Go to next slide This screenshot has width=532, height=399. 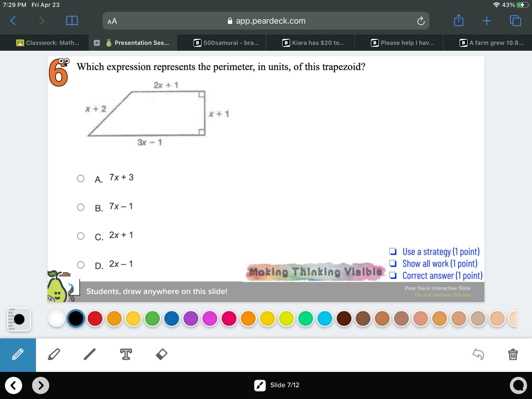coord(41,385)
